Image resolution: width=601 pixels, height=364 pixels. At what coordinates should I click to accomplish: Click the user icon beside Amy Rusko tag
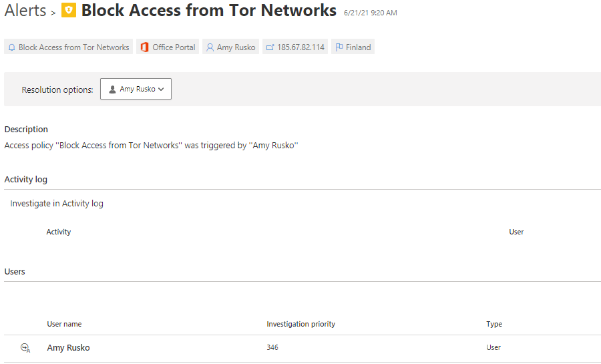click(210, 47)
